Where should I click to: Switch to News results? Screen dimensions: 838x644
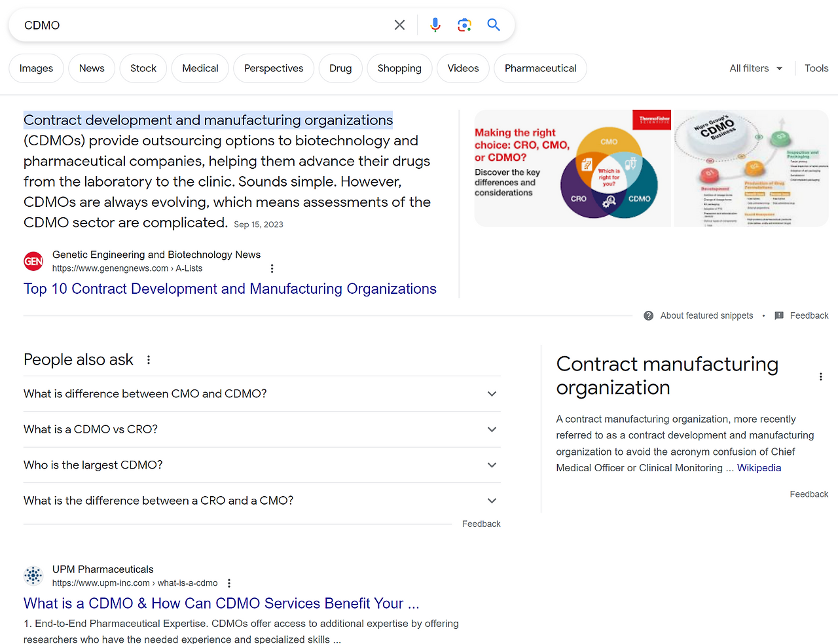(92, 68)
